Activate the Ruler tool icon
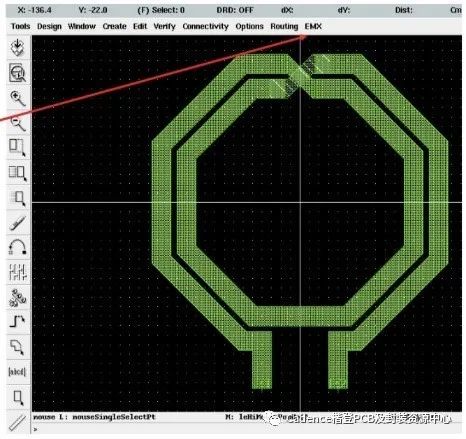 tap(17, 422)
